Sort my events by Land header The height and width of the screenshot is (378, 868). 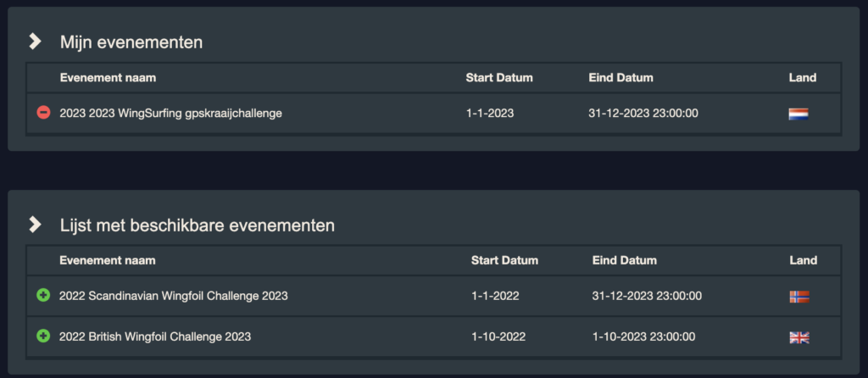[803, 77]
